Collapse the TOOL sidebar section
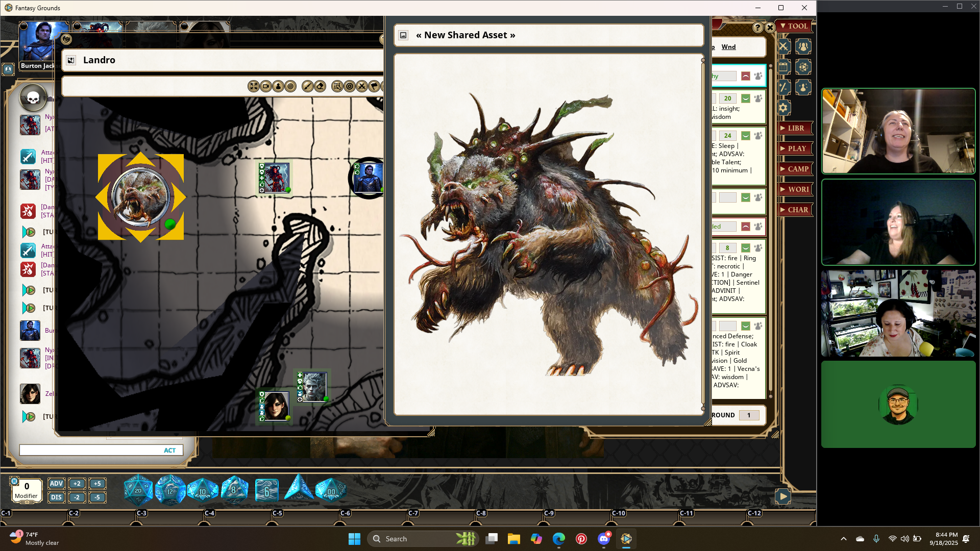Image resolution: width=980 pixels, height=551 pixels. coord(795,26)
